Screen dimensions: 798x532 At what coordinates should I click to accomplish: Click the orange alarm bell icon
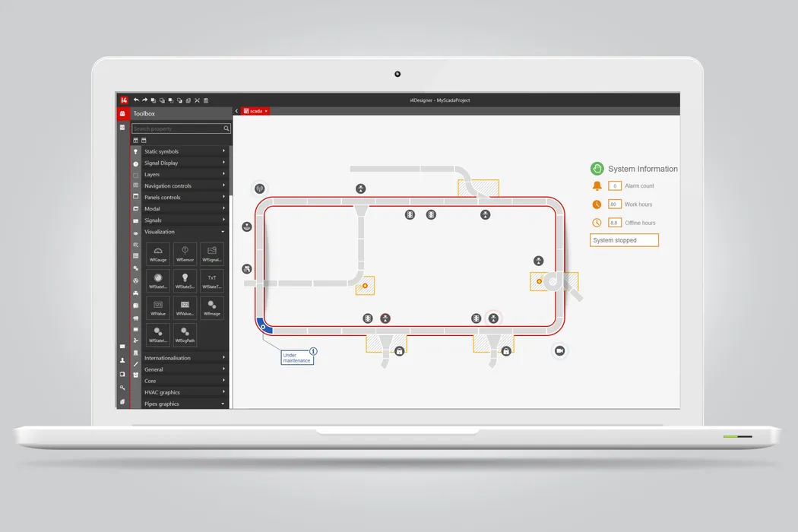pos(597,185)
